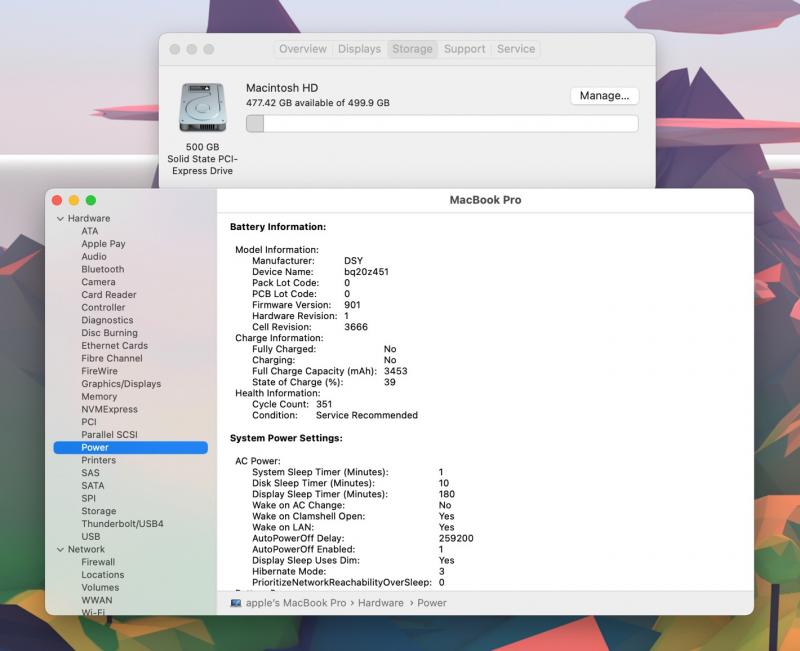
Task: Select Volumes under Network
Action: 100,588
